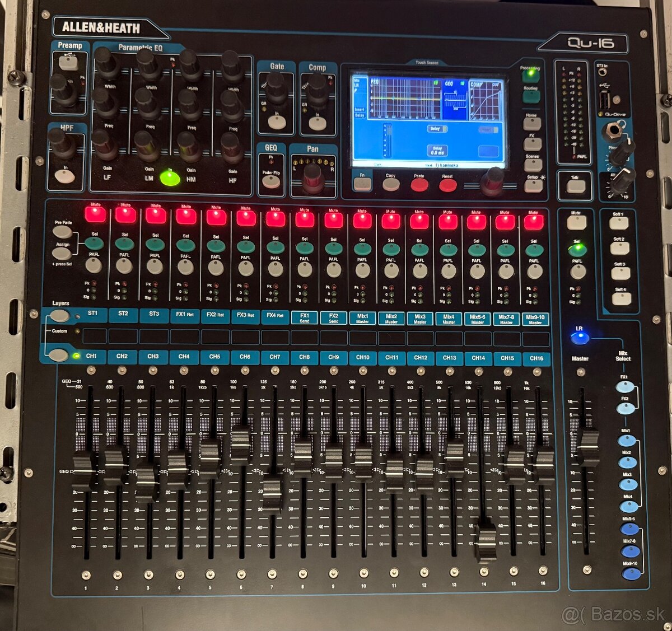Select the Mix4 key in Mix Select
The width and height of the screenshot is (672, 631).
click(629, 506)
